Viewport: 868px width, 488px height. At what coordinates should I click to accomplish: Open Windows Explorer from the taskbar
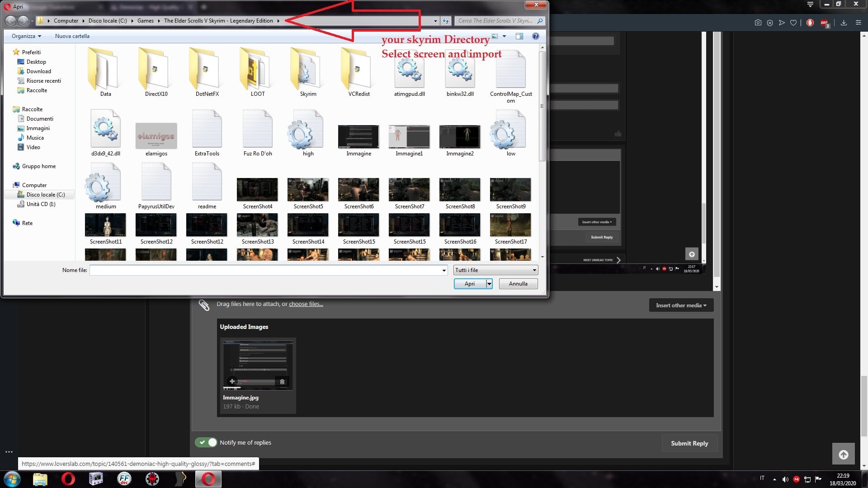[x=40, y=479]
